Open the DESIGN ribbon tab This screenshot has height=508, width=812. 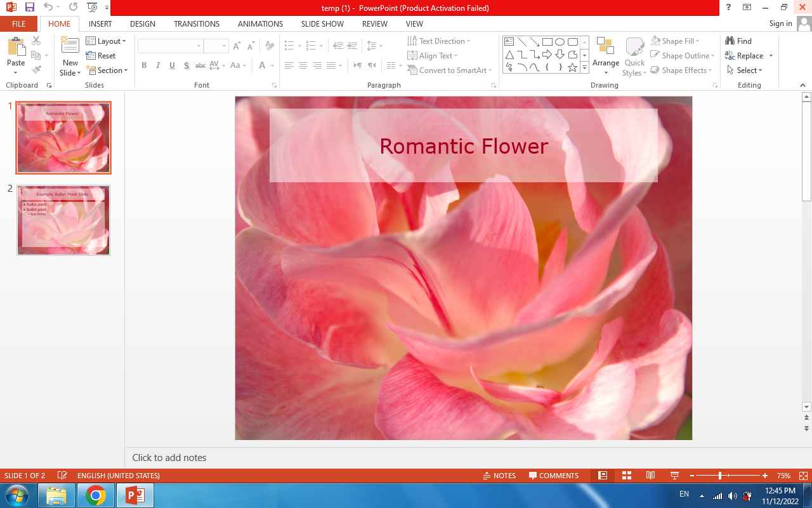pos(142,23)
